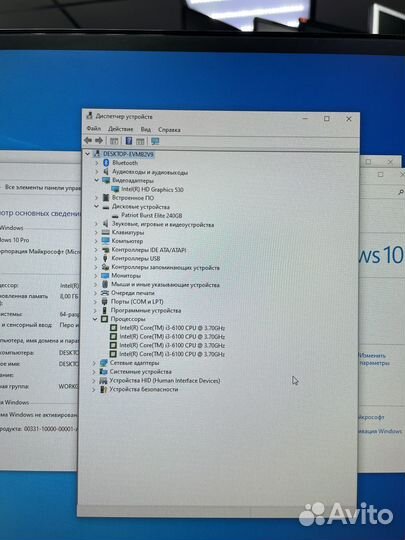Select Порты (COM и LPT) row

(137, 301)
